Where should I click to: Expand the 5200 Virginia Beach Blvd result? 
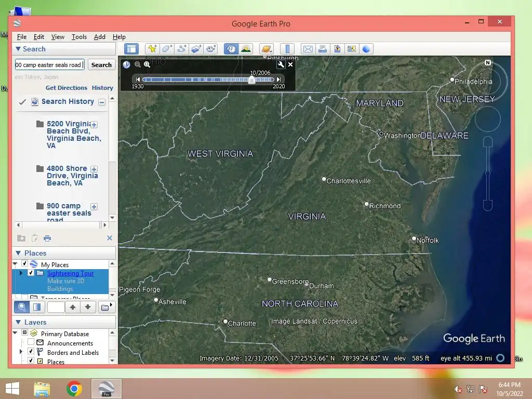tap(95, 125)
